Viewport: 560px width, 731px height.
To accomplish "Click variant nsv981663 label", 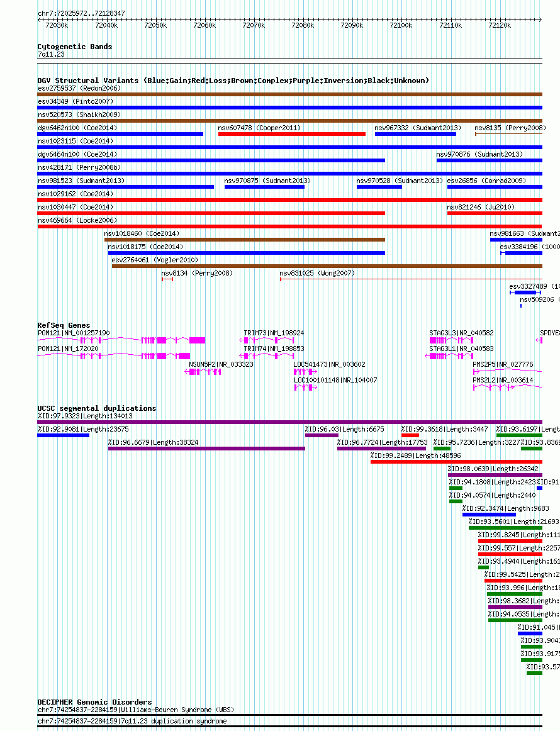I will point(525,233).
